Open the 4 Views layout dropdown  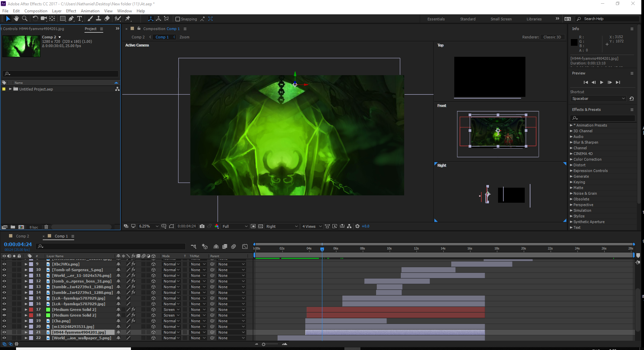coord(312,226)
